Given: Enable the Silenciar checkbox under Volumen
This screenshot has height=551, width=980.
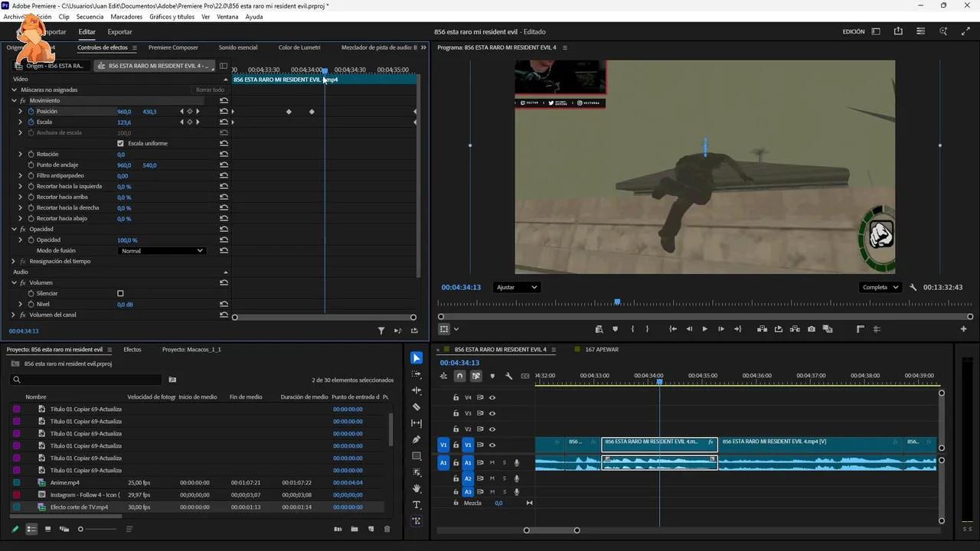Looking at the screenshot, I should tap(120, 294).
